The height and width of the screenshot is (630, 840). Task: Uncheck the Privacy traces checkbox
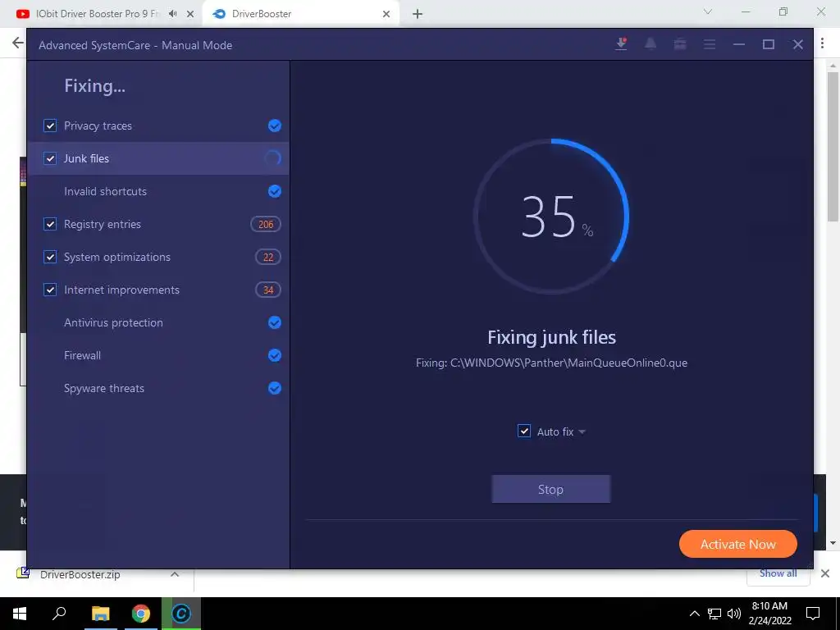tap(50, 126)
